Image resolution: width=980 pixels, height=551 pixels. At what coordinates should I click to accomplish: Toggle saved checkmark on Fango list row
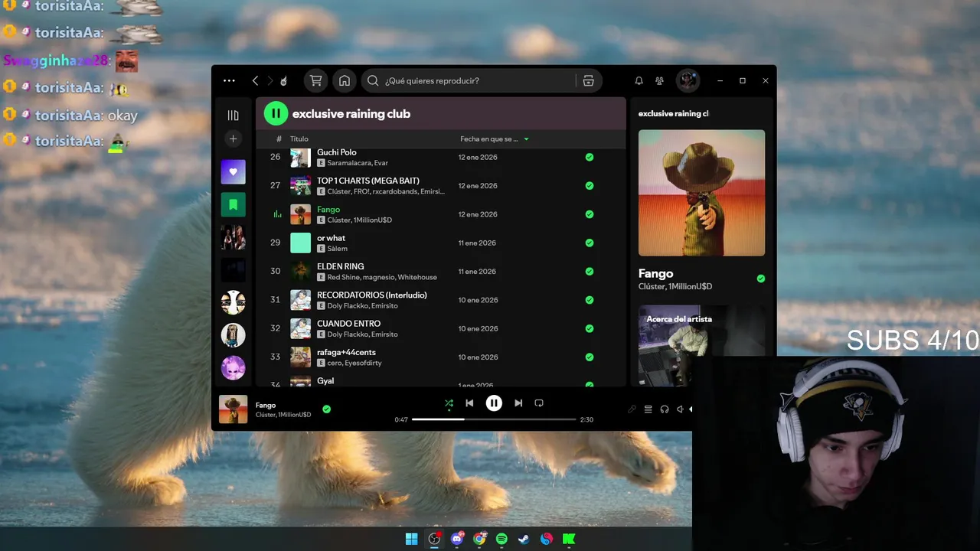pyautogui.click(x=590, y=214)
